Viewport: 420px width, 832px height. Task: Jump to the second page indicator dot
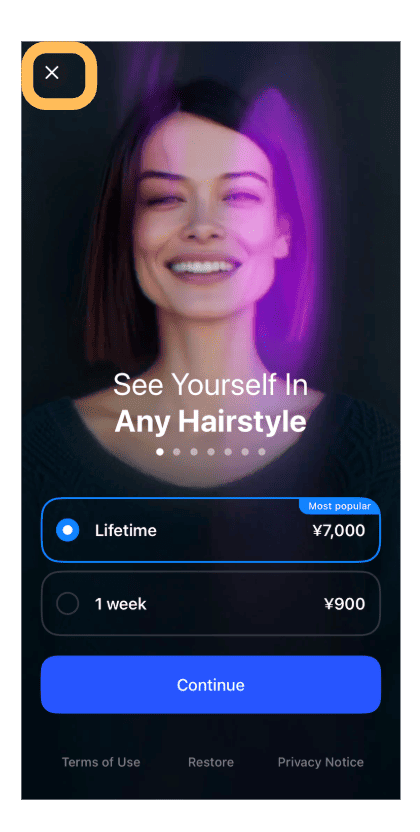pyautogui.click(x=177, y=452)
